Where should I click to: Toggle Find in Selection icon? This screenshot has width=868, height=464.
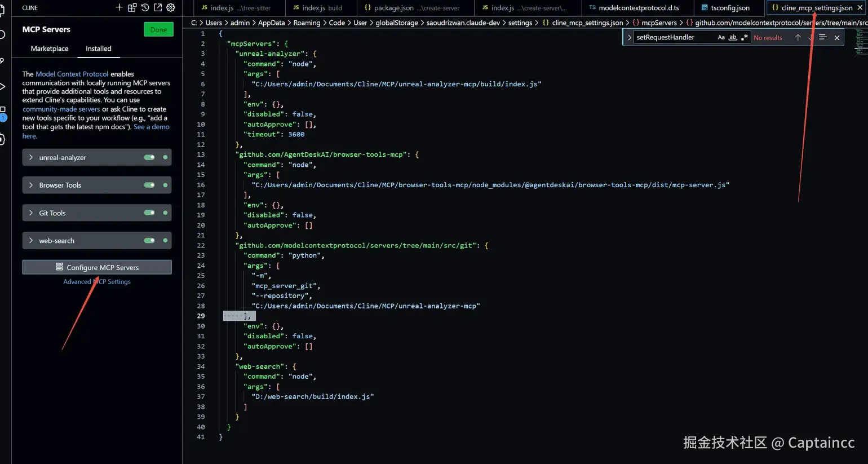click(x=823, y=37)
